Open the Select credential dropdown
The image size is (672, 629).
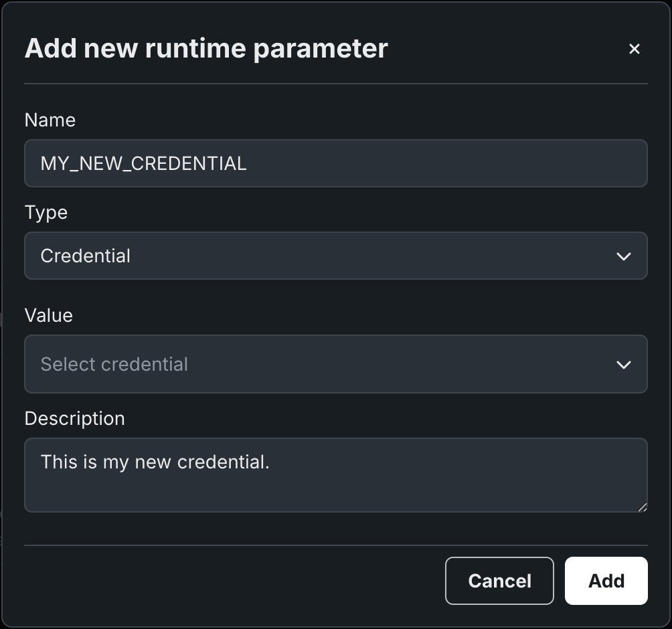pos(335,364)
